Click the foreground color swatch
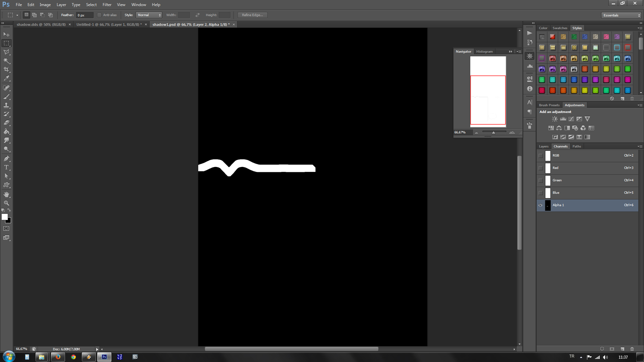Screen dimensions: 644x362 (5, 217)
